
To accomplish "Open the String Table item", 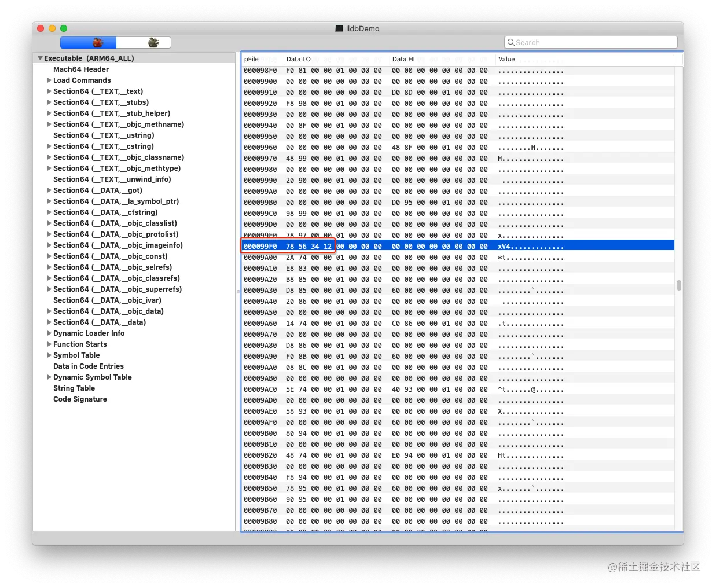I will click(74, 388).
